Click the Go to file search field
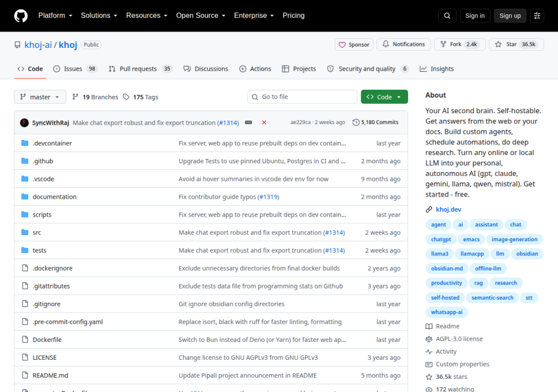Viewport: 558px width, 392px height. (302, 97)
